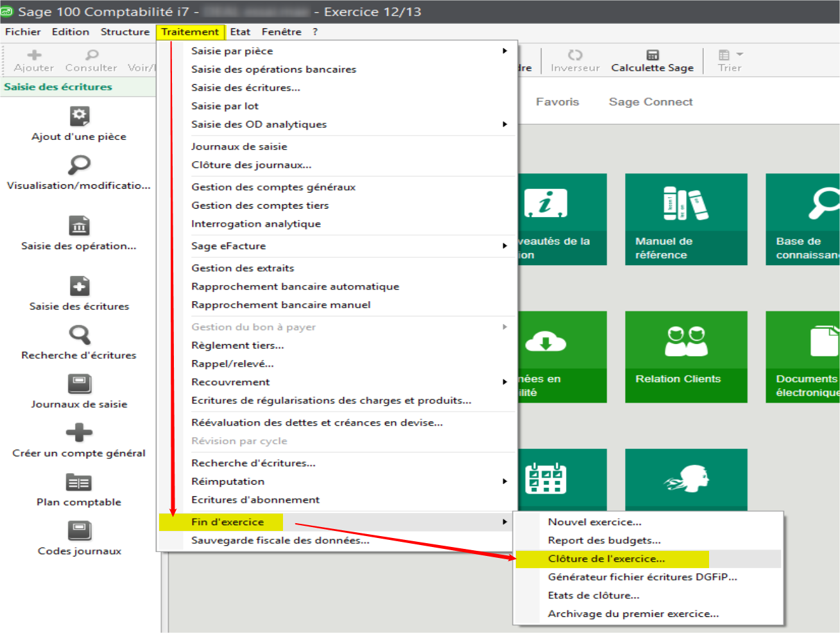
Task: Switch to the Sage Connect tab
Action: (650, 101)
